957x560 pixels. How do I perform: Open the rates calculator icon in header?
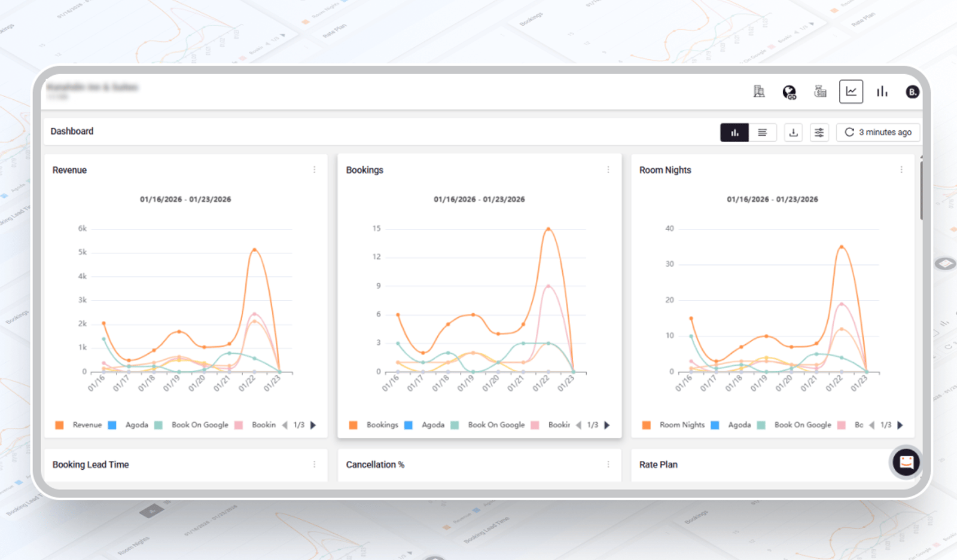point(820,91)
